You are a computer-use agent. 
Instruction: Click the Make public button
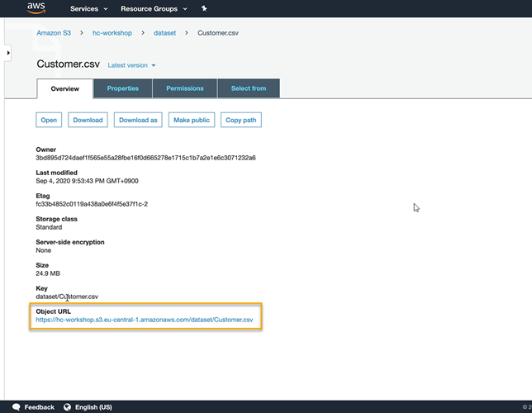(192, 120)
